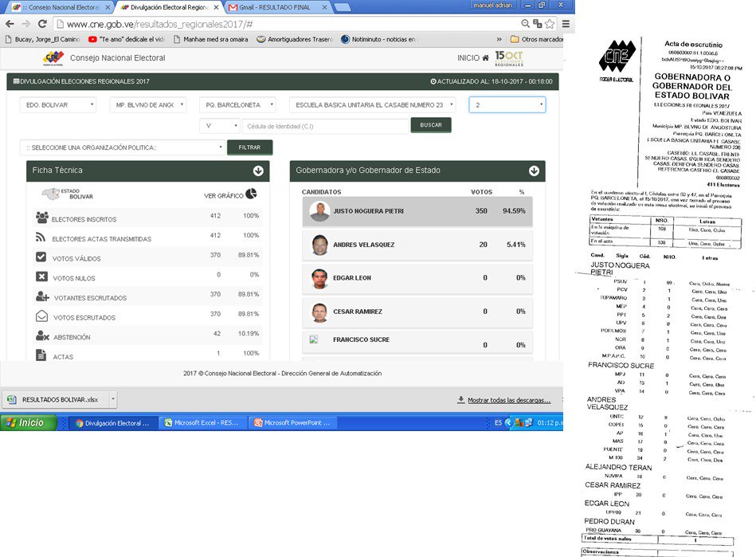This screenshot has height=557, width=756.
Task: Collapse Gobernadora y/o Gobernador panel arrow
Action: (534, 171)
